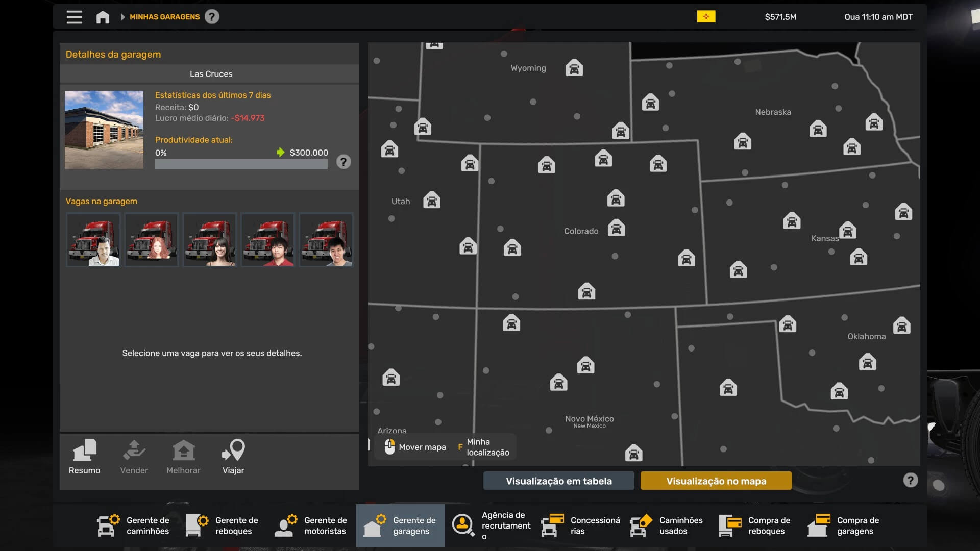Select the garage icon next to Wyoming

click(x=574, y=68)
